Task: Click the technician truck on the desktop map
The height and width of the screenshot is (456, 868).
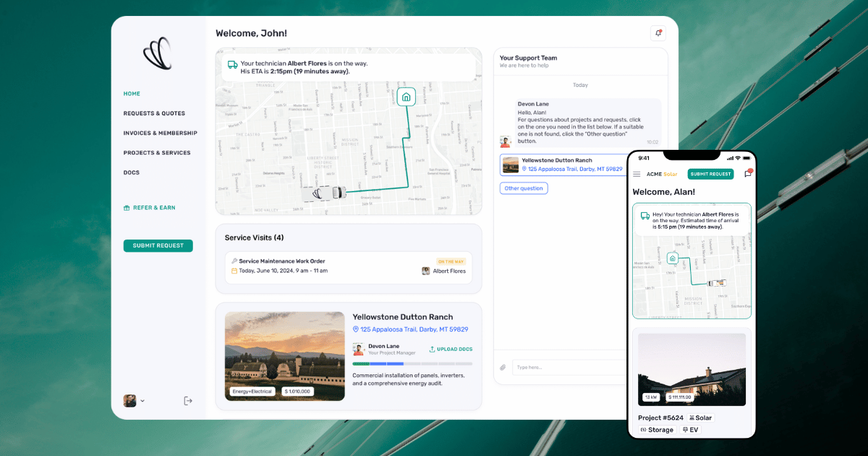Action: click(x=324, y=193)
